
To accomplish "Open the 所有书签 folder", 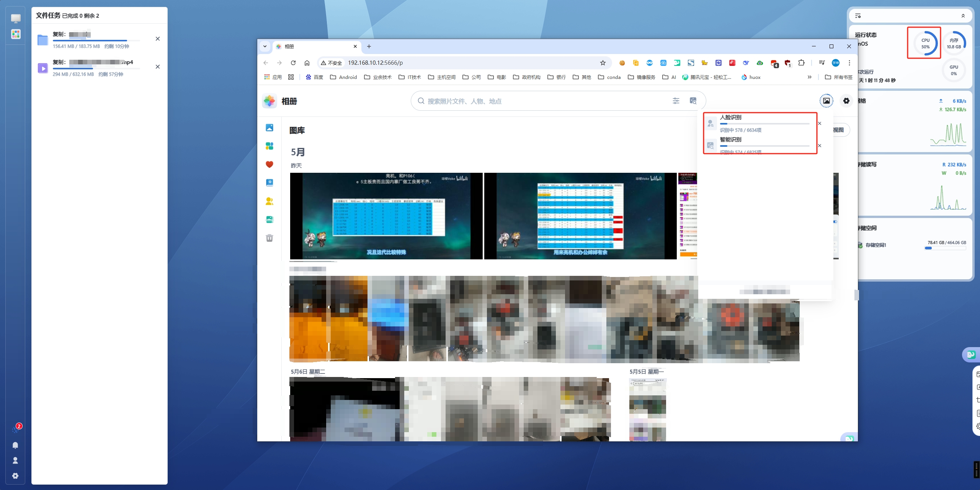I will click(x=839, y=77).
